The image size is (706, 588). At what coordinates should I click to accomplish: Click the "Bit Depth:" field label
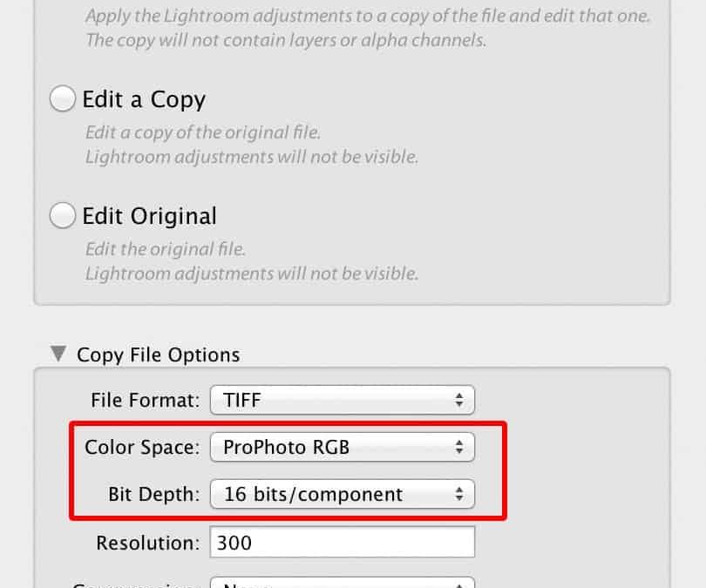154,495
